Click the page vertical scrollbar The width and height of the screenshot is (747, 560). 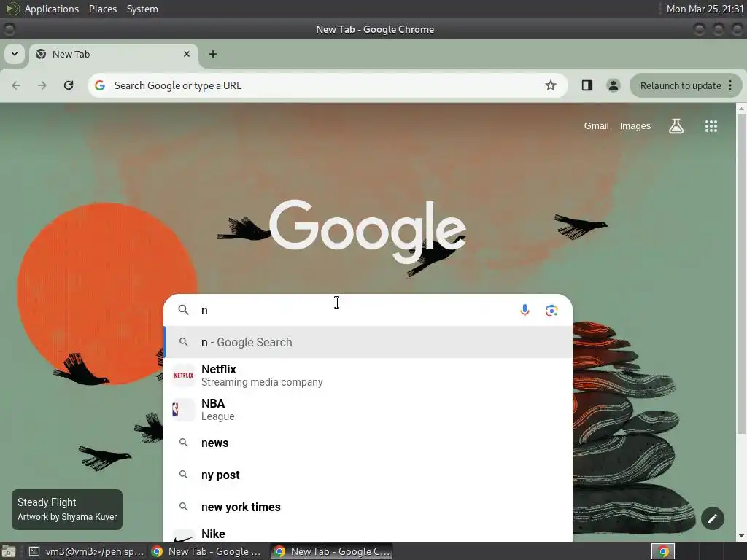[741, 274]
